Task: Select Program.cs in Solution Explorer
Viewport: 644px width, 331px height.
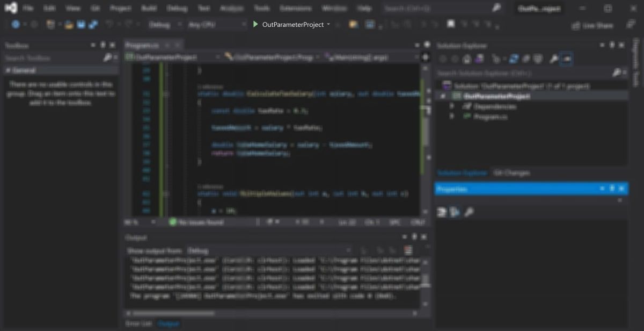Action: click(489, 117)
